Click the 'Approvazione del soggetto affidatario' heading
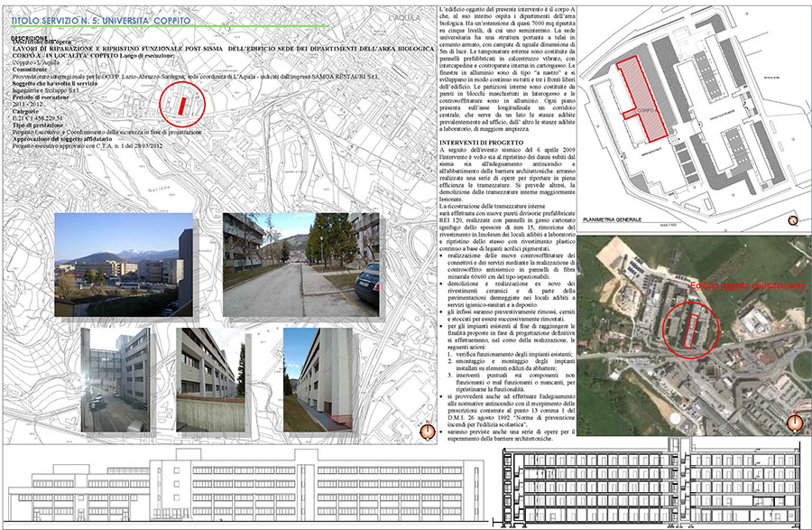 point(61,139)
